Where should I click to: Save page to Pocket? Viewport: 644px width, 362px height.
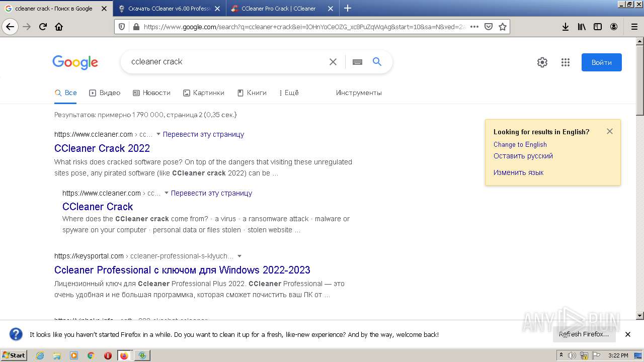(488, 27)
